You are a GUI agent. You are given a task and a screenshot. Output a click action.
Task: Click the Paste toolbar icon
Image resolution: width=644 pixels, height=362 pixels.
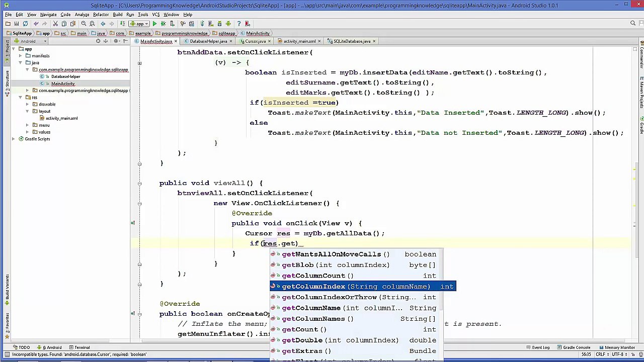point(72,24)
